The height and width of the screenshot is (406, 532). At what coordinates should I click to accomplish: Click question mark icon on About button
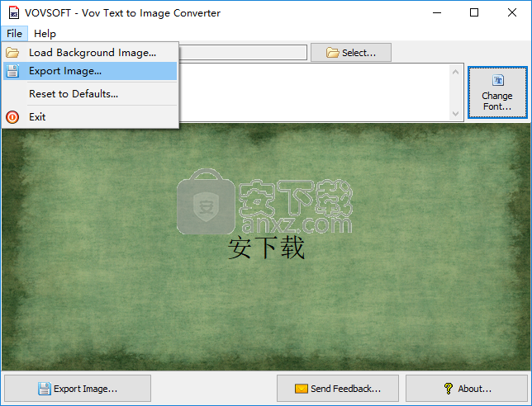[449, 389]
